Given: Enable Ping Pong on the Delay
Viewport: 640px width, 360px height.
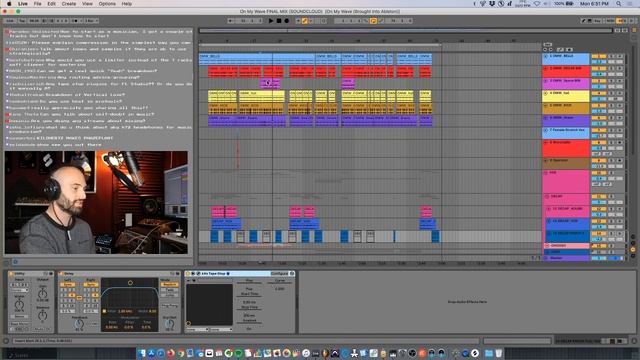Looking at the screenshot, I should pyautogui.click(x=169, y=305).
